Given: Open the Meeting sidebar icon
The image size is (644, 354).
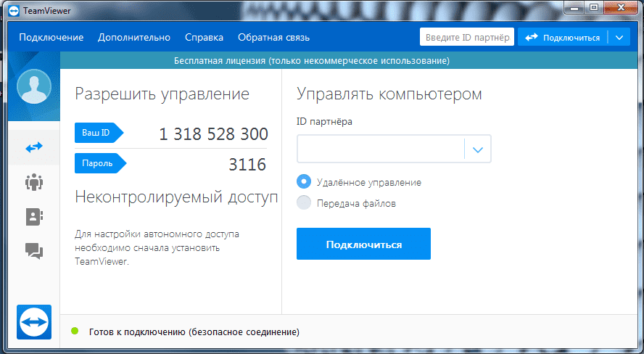Looking at the screenshot, I should [x=34, y=182].
